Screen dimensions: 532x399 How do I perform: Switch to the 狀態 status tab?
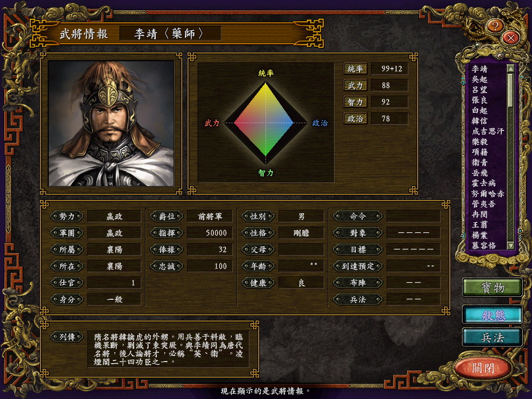click(x=493, y=315)
